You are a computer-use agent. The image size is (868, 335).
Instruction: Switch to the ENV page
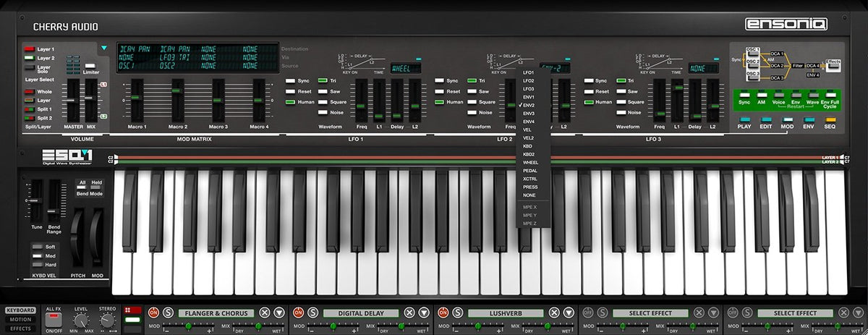pyautogui.click(x=809, y=119)
